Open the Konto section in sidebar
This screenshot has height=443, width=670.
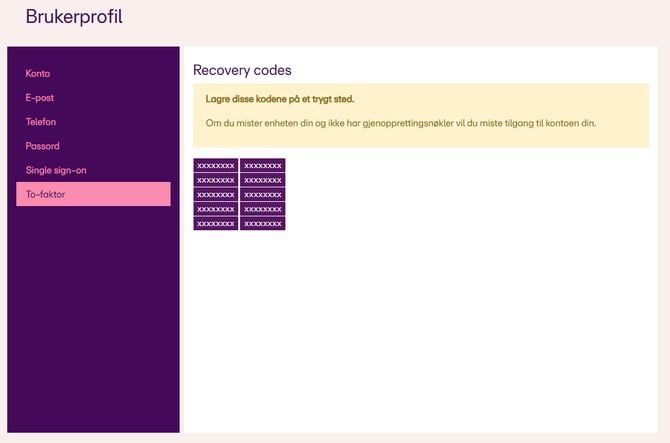click(38, 74)
